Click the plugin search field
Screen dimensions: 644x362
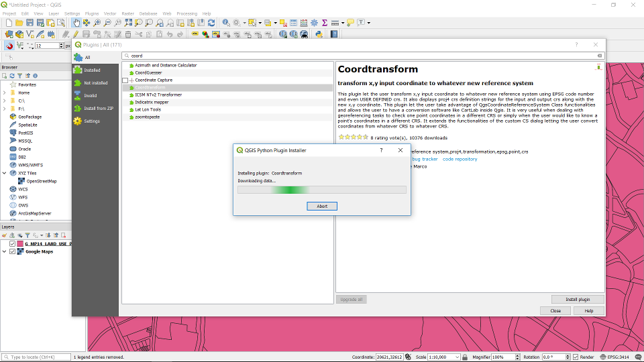[x=362, y=56]
